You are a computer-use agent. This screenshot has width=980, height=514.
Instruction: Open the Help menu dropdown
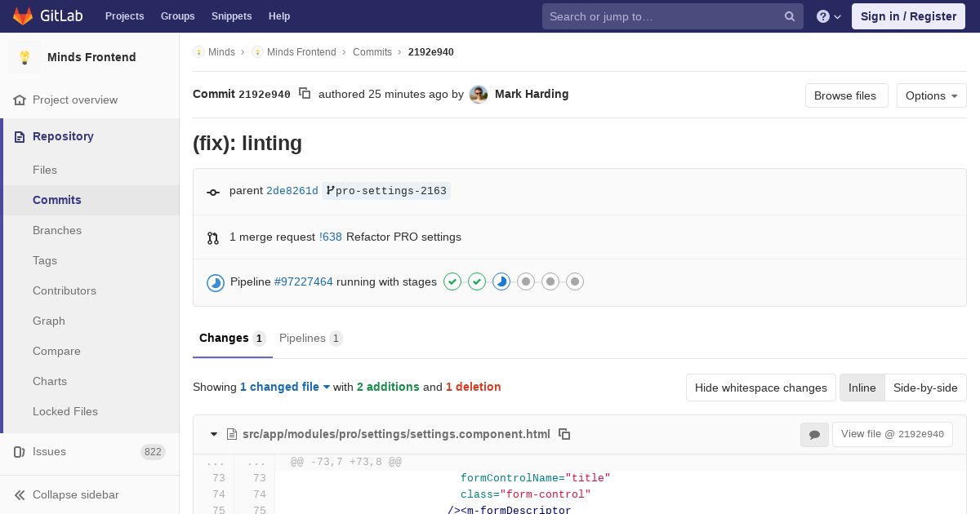(x=829, y=16)
